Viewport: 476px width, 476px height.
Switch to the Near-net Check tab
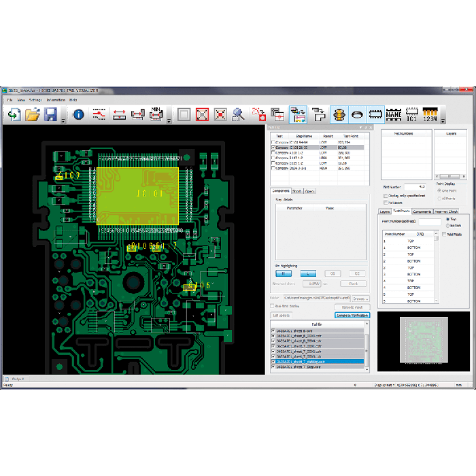(x=446, y=211)
